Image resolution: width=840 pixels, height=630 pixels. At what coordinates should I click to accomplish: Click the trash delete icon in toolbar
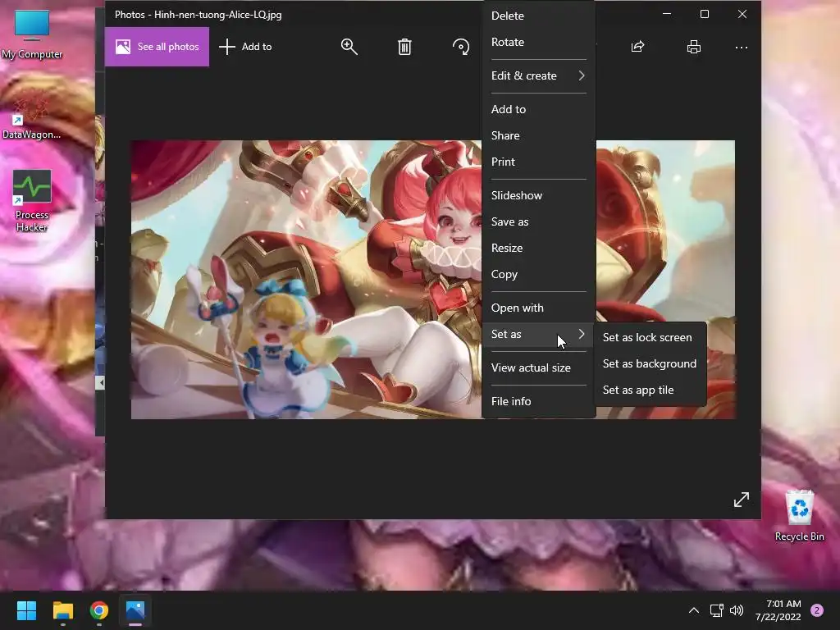404,47
